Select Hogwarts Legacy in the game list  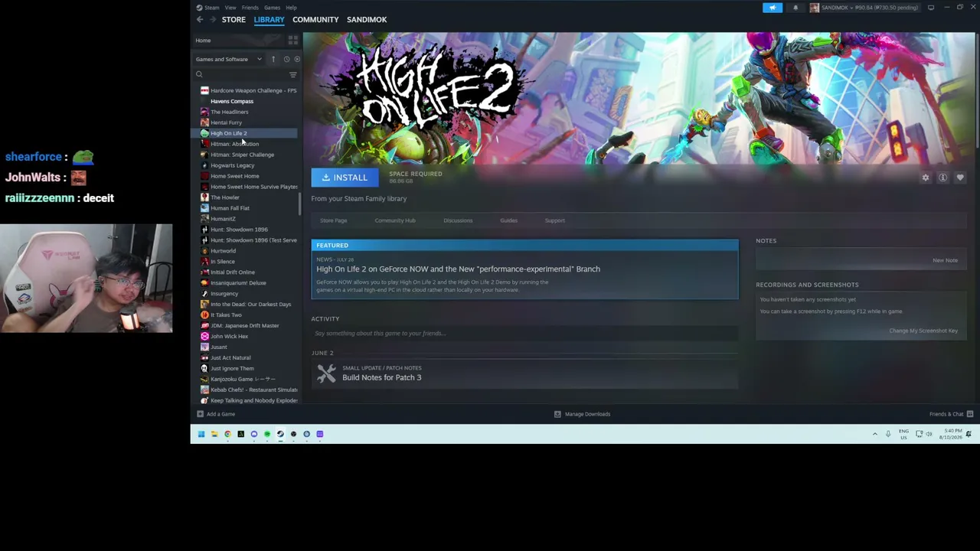tap(232, 165)
